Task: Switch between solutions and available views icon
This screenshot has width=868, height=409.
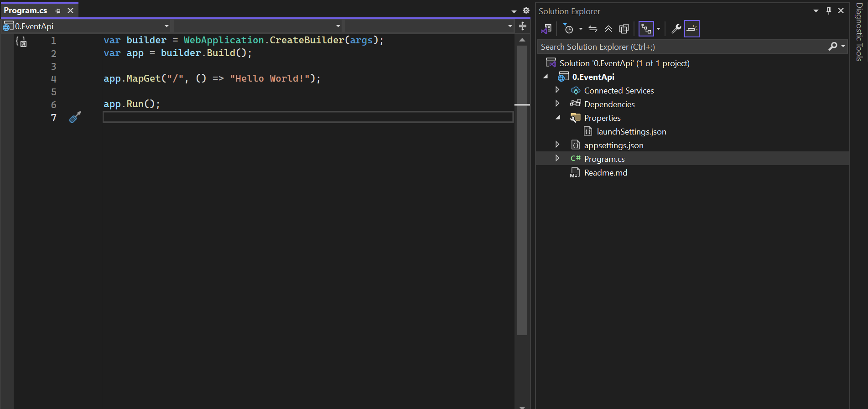Action: tap(546, 29)
